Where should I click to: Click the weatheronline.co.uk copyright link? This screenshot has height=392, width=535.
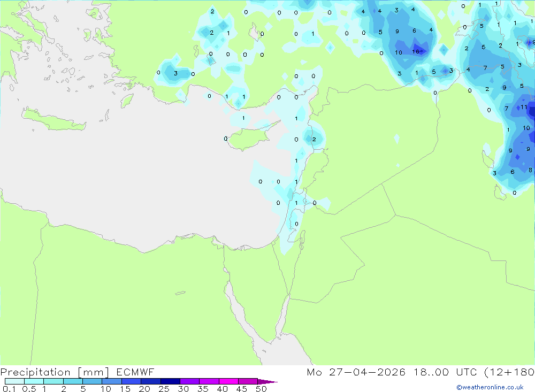tap(490, 387)
